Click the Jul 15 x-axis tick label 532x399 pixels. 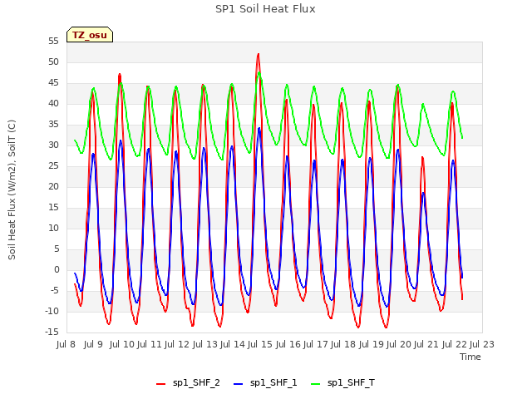(x=260, y=344)
